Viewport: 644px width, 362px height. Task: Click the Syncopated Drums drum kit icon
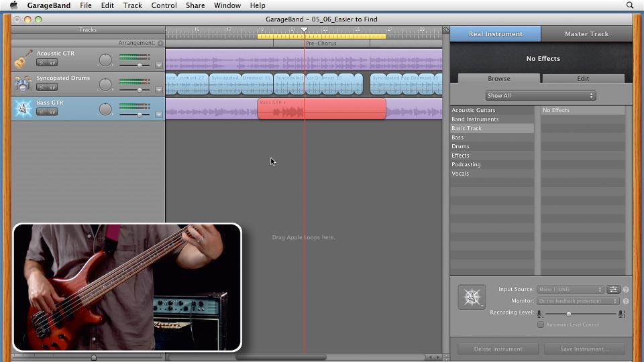[23, 84]
